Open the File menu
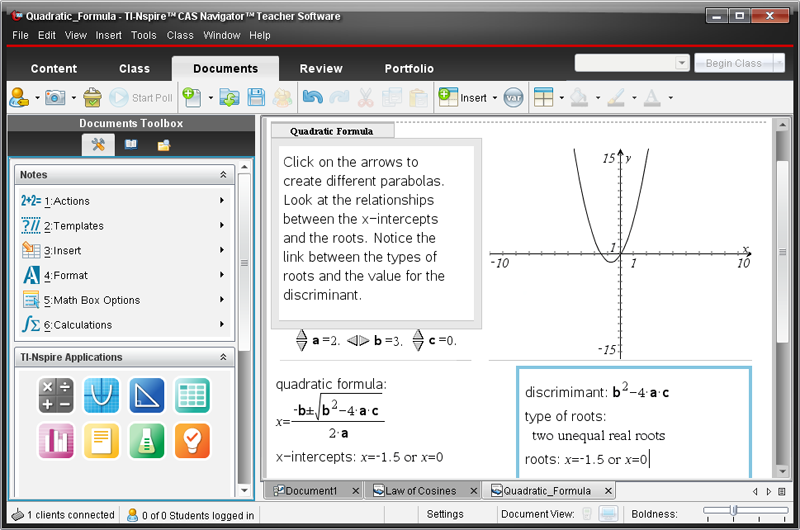 [x=20, y=35]
